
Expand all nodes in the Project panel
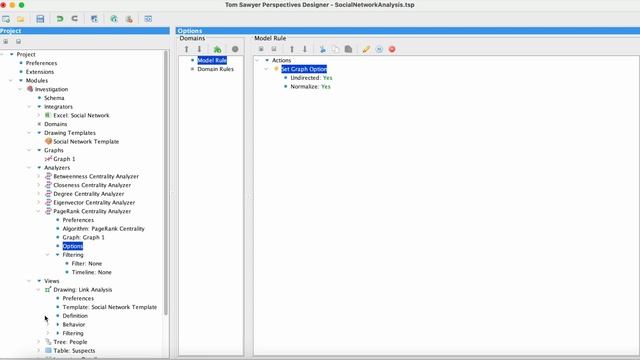point(6,41)
